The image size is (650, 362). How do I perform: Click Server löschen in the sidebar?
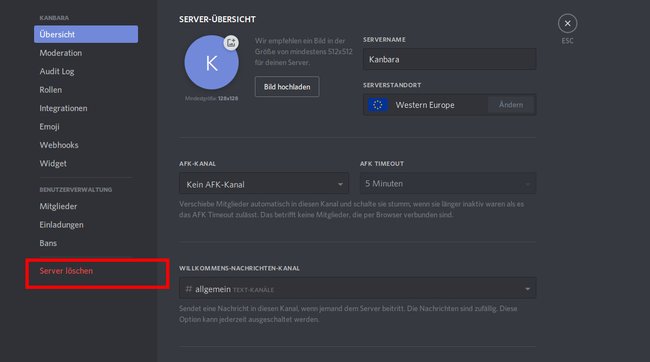click(x=66, y=271)
